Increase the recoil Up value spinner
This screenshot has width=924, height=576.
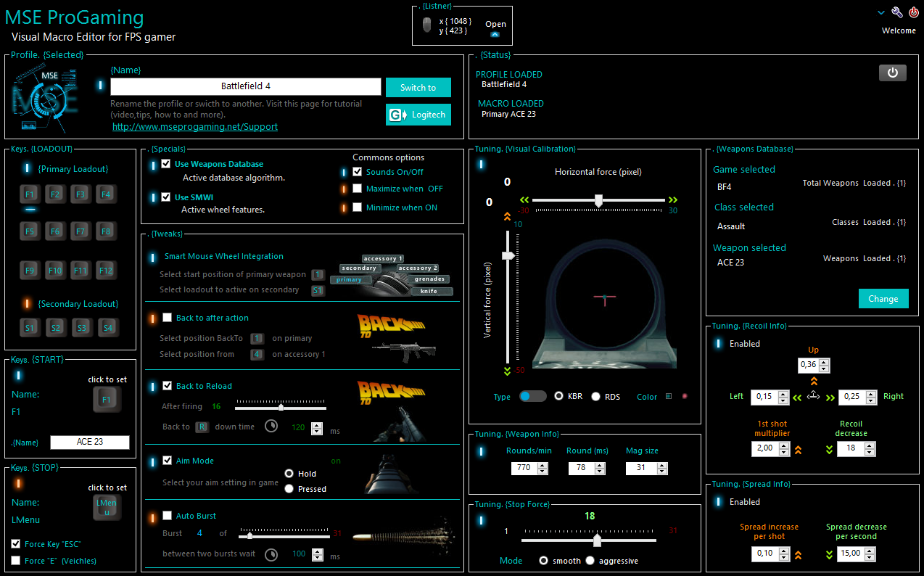(824, 362)
